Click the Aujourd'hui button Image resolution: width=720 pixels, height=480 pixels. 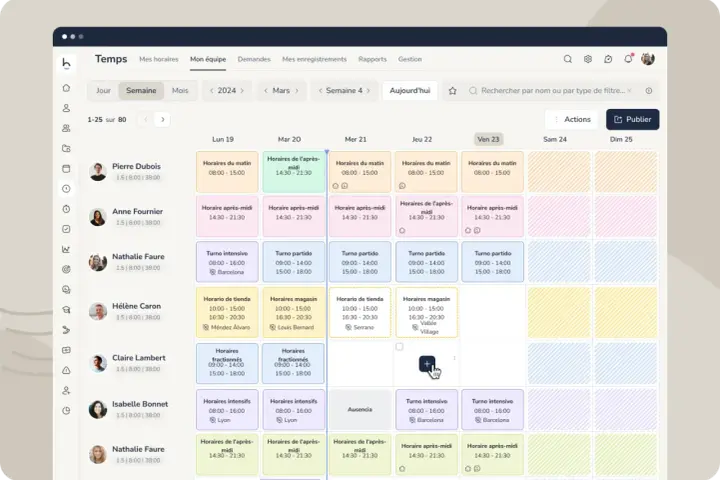coord(410,90)
